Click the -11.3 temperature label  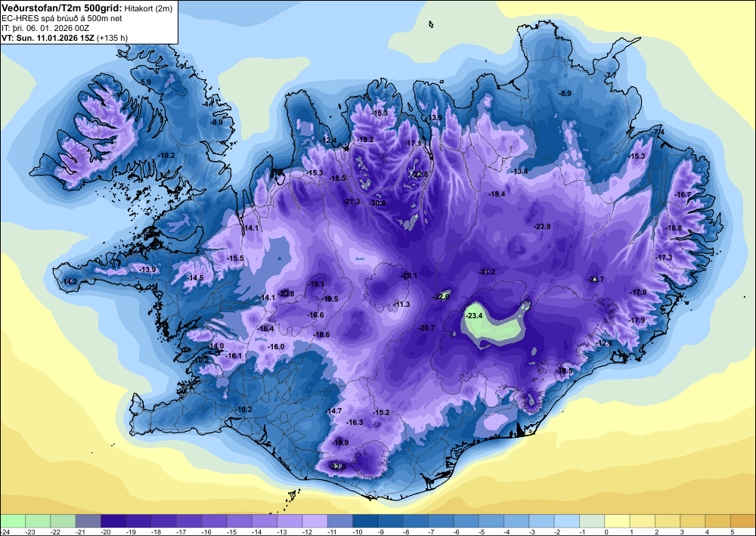(x=401, y=305)
